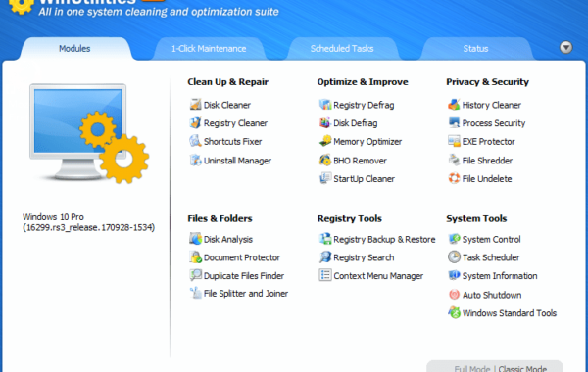The width and height of the screenshot is (588, 372).
Task: Click the Process Security icon
Action: point(454,123)
